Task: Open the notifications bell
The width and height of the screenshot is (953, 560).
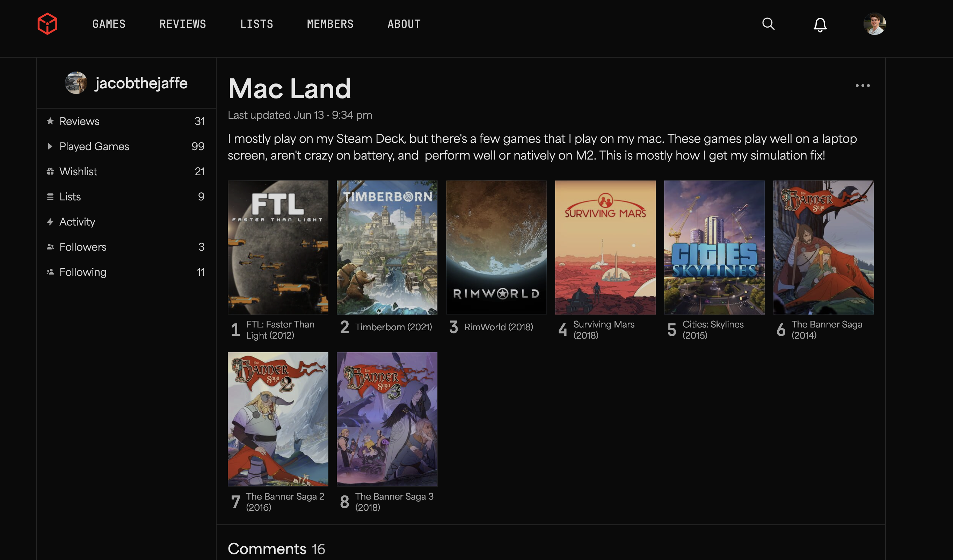Action: (x=820, y=24)
